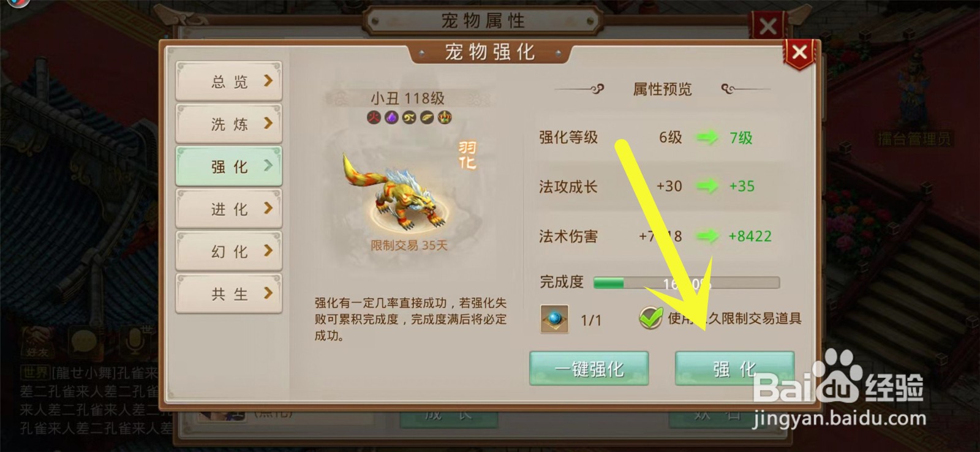Toggle the 使用永久限制交易道具 checkbox
The height and width of the screenshot is (452, 980).
click(650, 318)
